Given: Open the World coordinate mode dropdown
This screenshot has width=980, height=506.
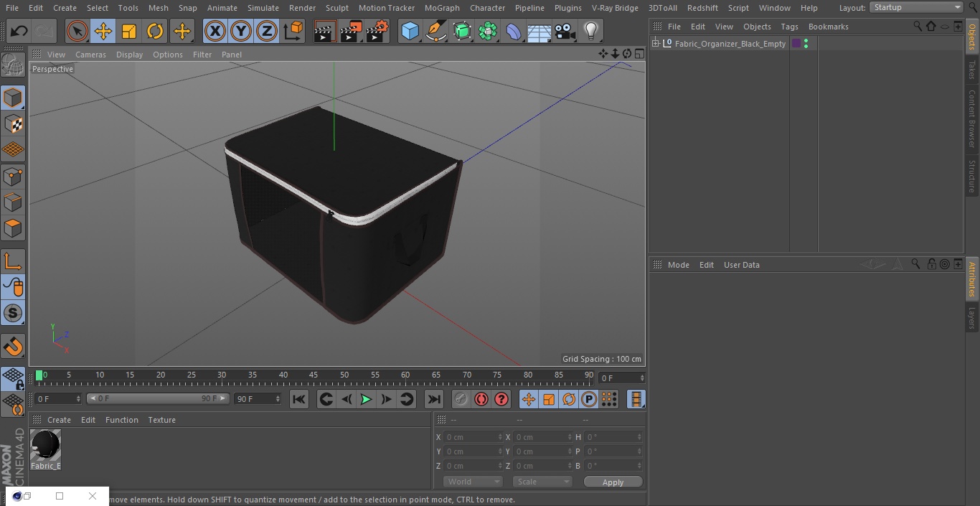Looking at the screenshot, I should pyautogui.click(x=473, y=482).
